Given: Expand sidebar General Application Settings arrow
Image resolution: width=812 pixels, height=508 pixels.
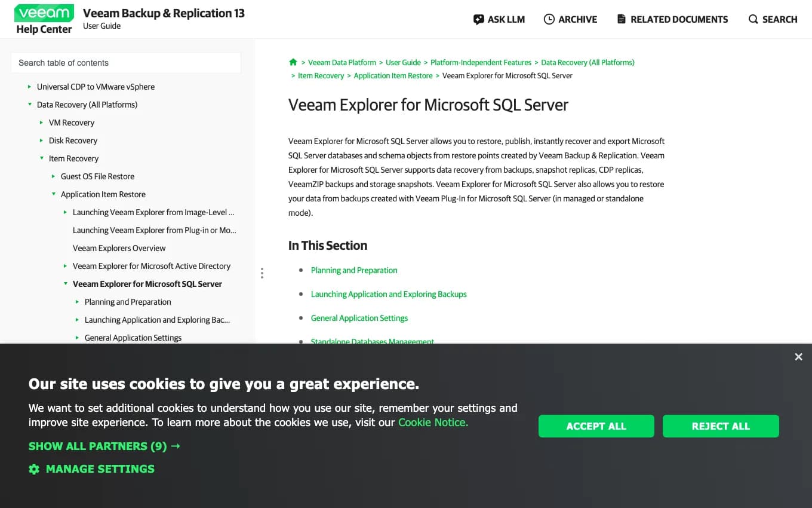Looking at the screenshot, I should 78,338.
